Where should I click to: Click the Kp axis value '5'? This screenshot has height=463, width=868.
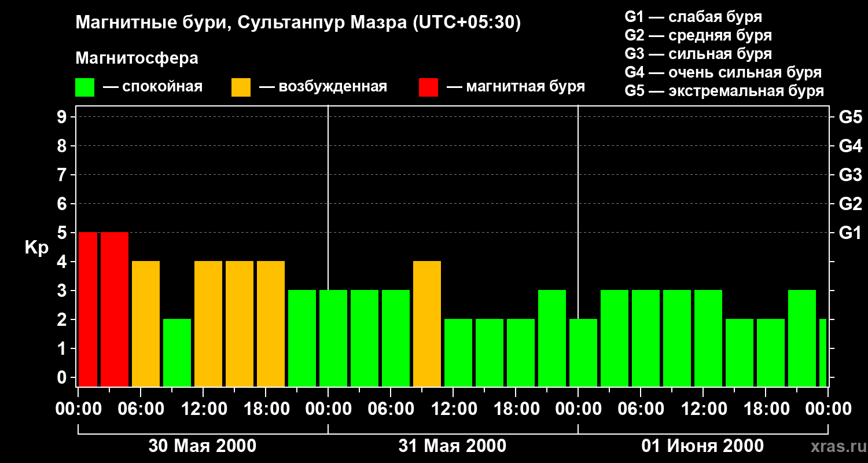[x=63, y=233]
